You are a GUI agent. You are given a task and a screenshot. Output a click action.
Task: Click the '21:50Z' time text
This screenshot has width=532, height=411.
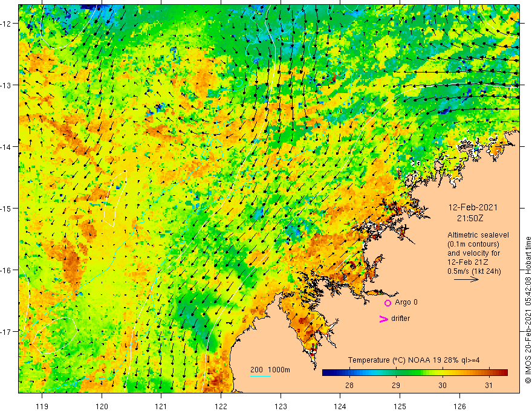pyautogui.click(x=470, y=218)
